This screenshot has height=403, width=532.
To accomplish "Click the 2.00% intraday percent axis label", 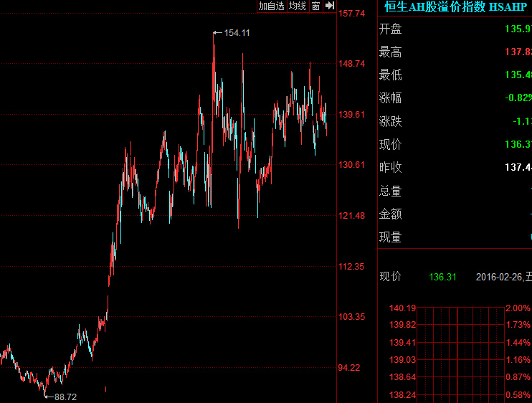I will 518,308.
